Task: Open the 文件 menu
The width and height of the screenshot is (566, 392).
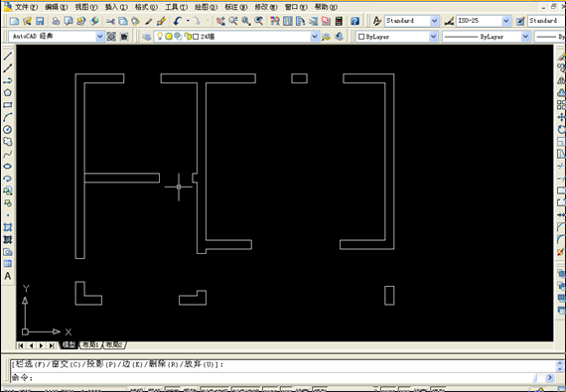Action: click(26, 7)
